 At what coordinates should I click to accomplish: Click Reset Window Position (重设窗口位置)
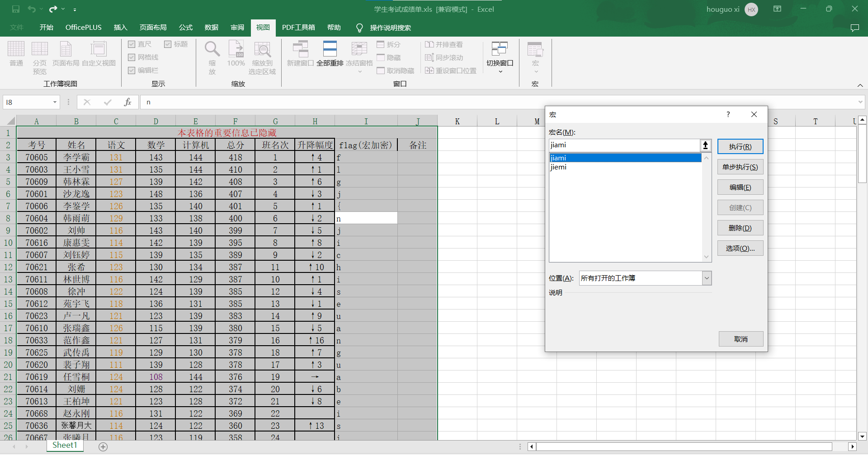[x=451, y=70]
